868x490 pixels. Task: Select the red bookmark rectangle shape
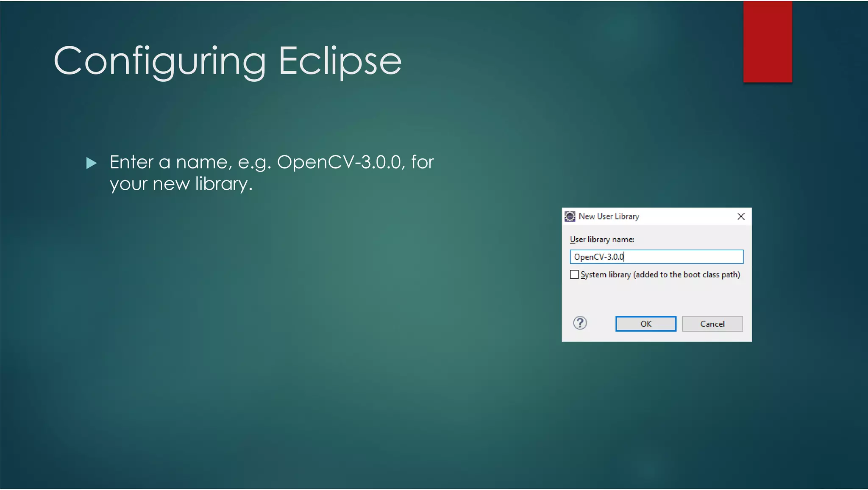[767, 42]
